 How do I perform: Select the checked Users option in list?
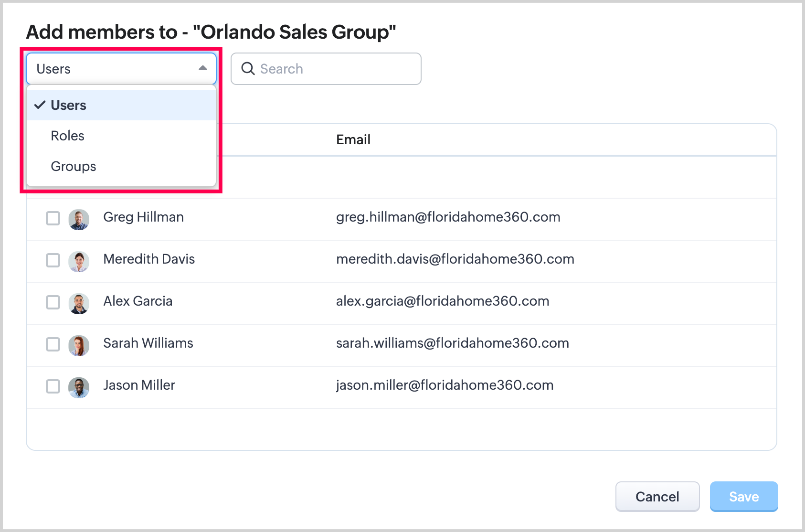[69, 106]
